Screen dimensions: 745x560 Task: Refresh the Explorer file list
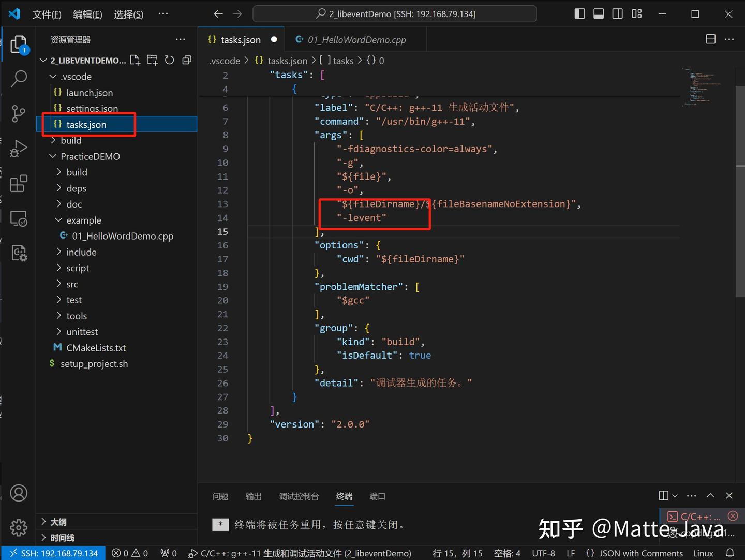point(169,60)
